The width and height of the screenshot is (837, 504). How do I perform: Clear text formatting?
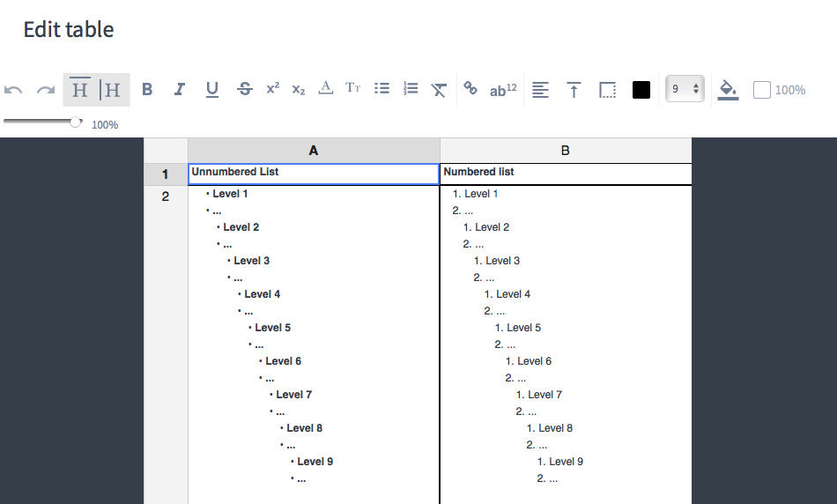pyautogui.click(x=439, y=90)
